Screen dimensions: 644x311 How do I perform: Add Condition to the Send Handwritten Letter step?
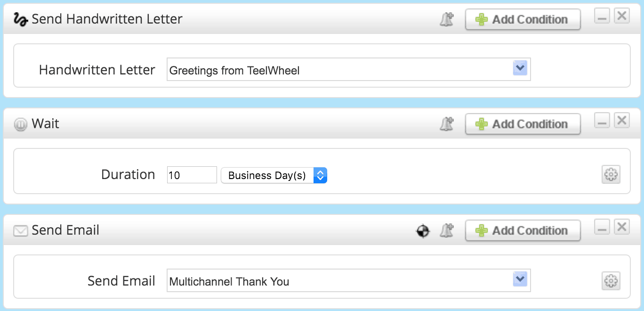click(523, 19)
